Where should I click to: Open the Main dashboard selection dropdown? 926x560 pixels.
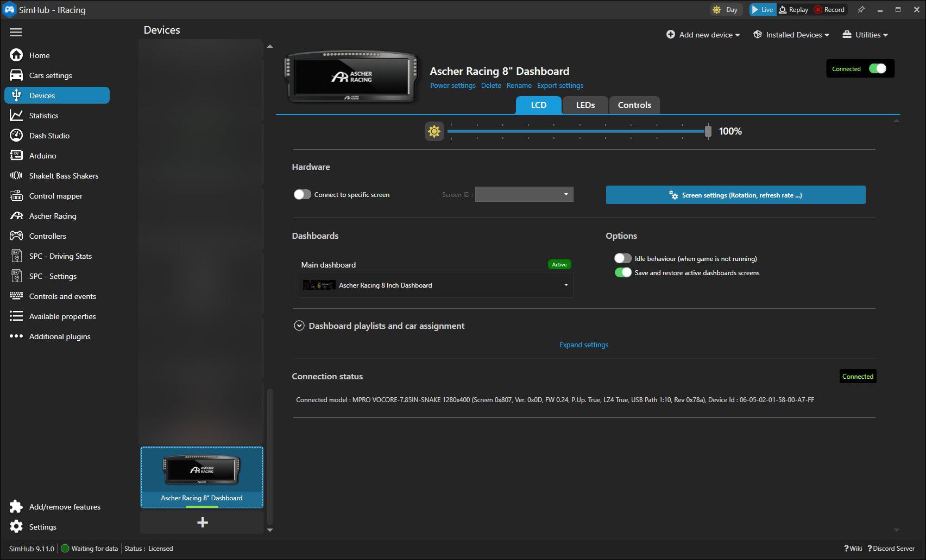(x=436, y=285)
